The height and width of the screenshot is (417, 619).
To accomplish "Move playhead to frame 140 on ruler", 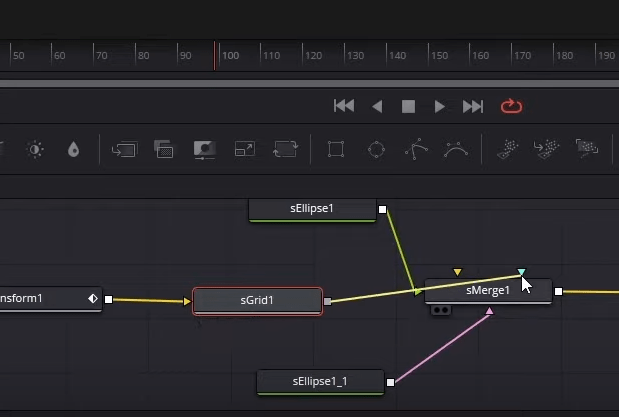I will [397, 56].
